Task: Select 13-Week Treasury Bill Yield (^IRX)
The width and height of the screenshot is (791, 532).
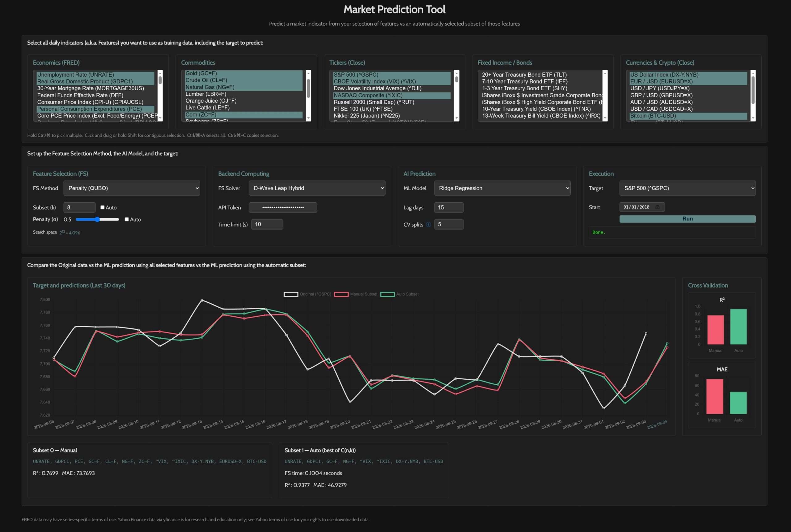Action: coord(540,116)
